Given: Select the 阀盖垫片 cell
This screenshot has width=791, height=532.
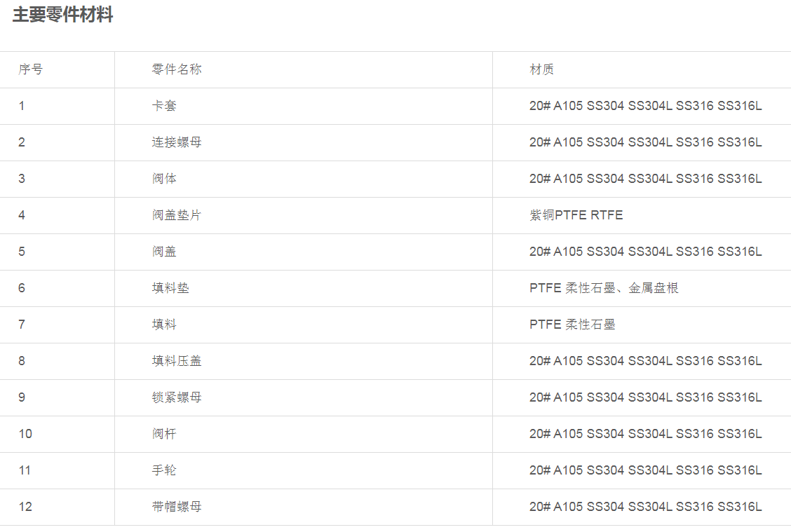Looking at the screenshot, I should coord(177,215).
